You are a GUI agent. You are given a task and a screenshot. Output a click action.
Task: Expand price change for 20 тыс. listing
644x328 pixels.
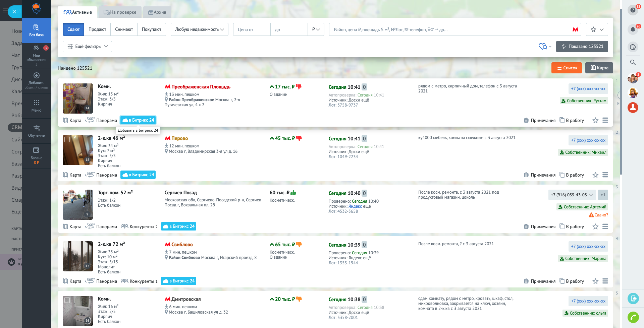(272, 299)
